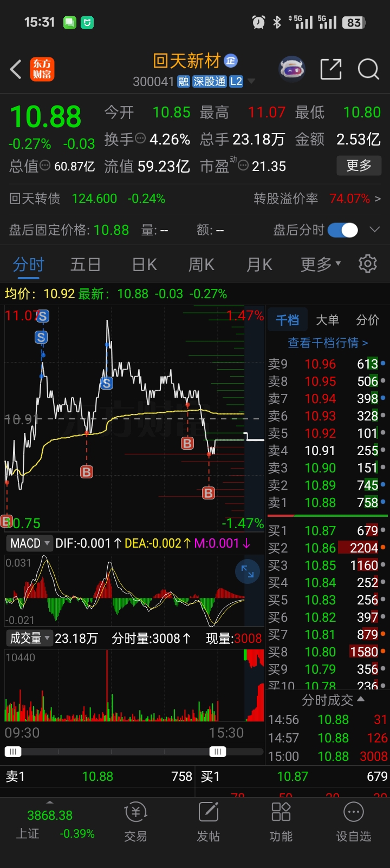
Task: Open the chart settings gear icon
Action: pyautogui.click(x=368, y=264)
